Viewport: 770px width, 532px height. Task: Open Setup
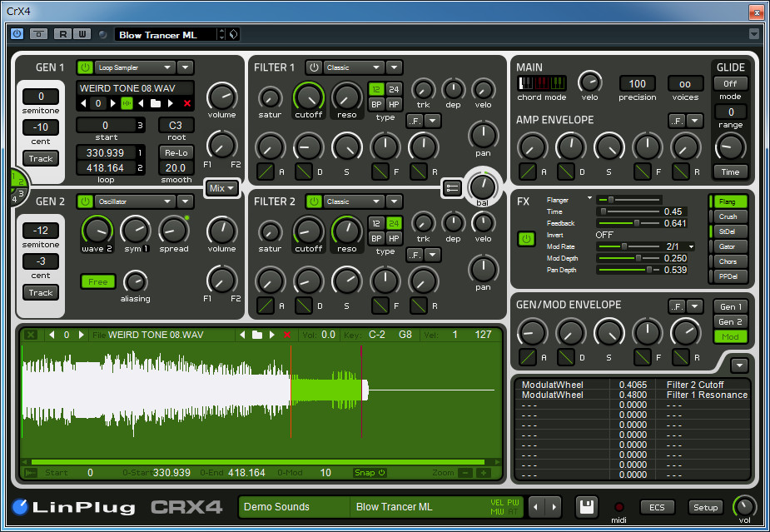pyautogui.click(x=706, y=507)
